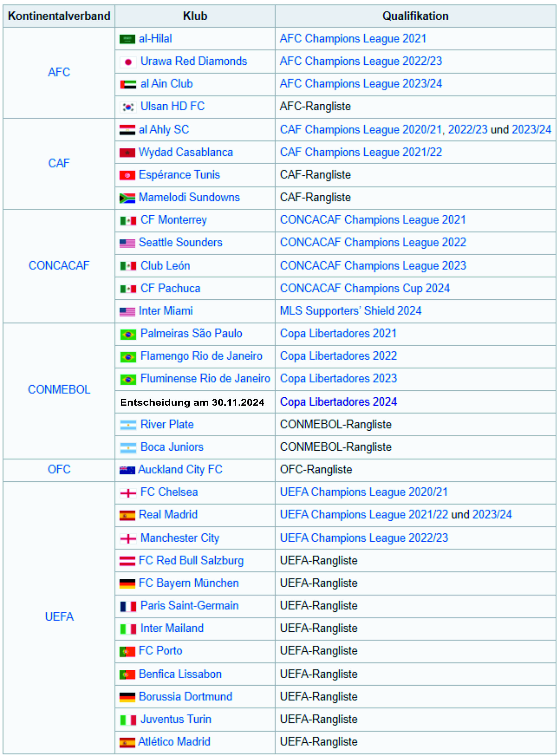Image resolution: width=560 pixels, height=756 pixels.
Task: Open the Flamengo Rio de Janeiro link
Action: point(201,356)
